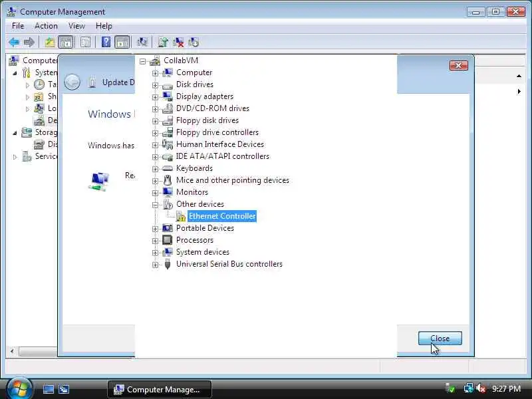This screenshot has height=399, width=532.
Task: Open the blue Help question mark icon
Action: [106, 43]
